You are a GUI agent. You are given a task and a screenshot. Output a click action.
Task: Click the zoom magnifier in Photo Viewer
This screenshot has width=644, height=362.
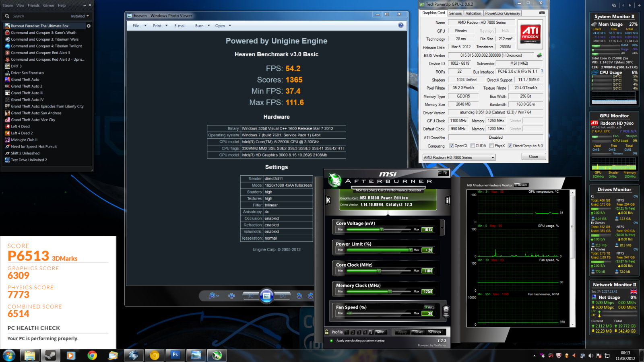tap(212, 296)
